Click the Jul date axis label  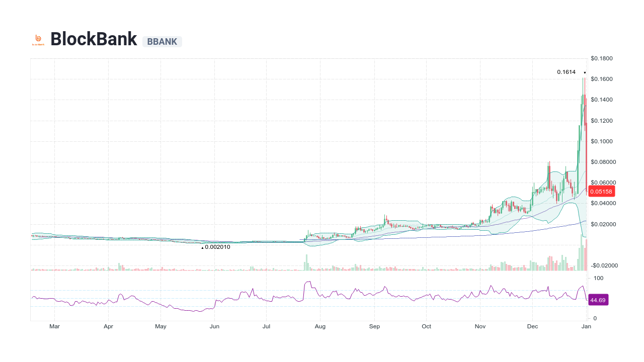point(267,326)
